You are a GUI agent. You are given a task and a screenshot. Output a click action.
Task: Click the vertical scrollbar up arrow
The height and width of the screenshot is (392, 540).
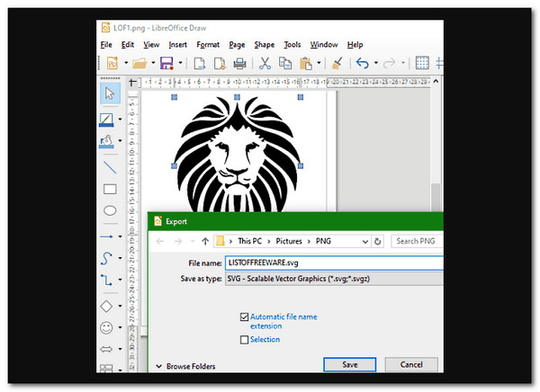click(436, 82)
